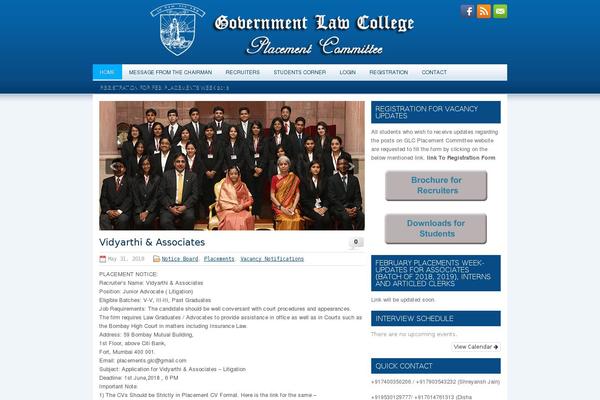Open the Contact page
The width and height of the screenshot is (600, 400).
[434, 72]
